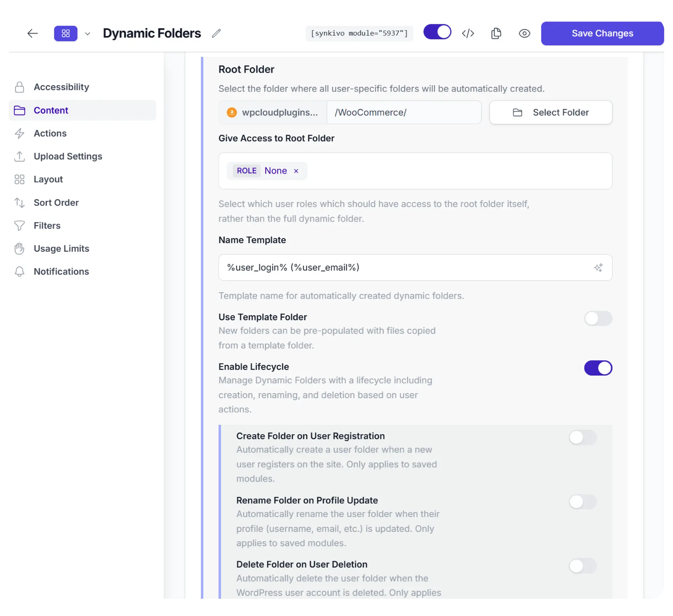The width and height of the screenshot is (673, 616).
Task: Click the Select Folder button
Action: pos(551,112)
